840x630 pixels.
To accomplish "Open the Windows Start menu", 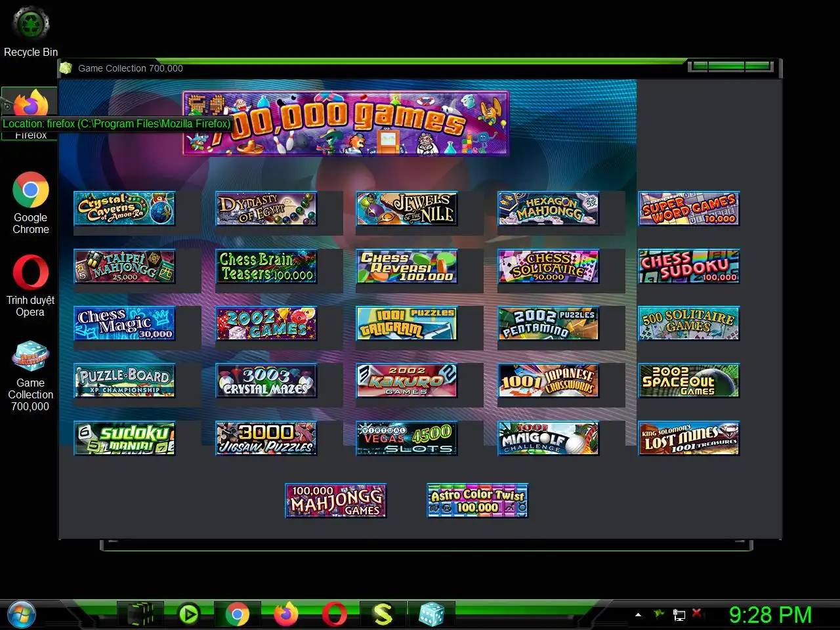I will pos(21,615).
